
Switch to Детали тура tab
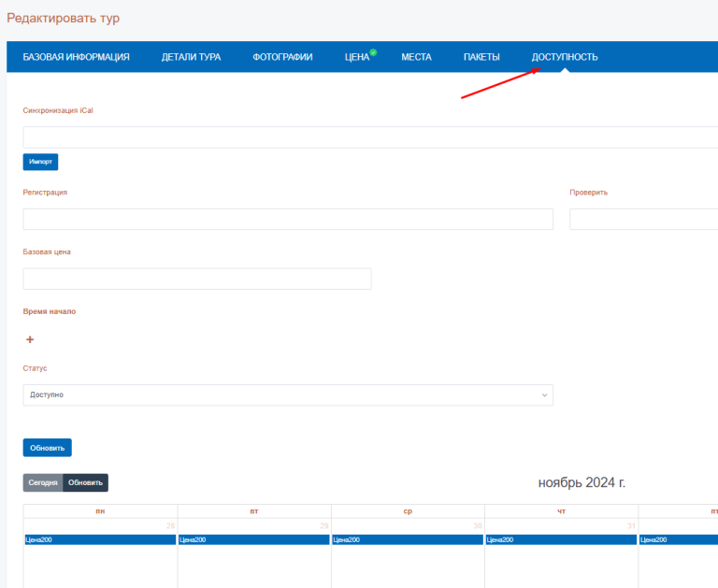click(191, 57)
